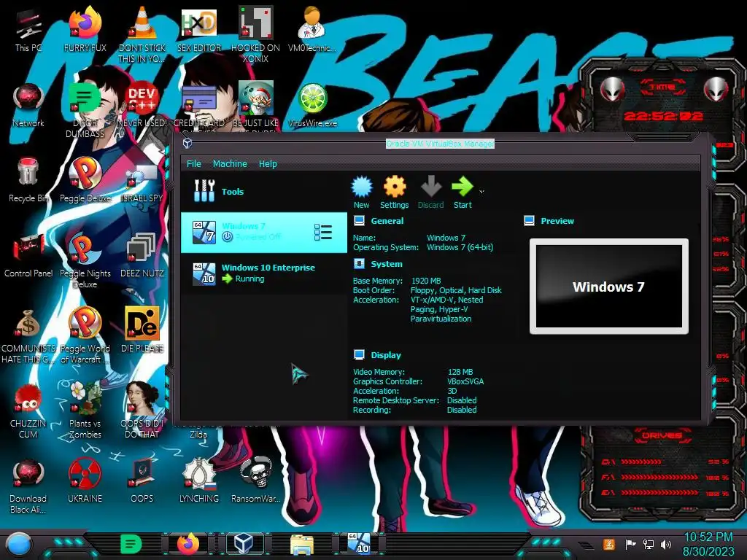747x560 pixels.
Task: Switch to VirtualBox Manager taskbar button
Action: [244, 544]
